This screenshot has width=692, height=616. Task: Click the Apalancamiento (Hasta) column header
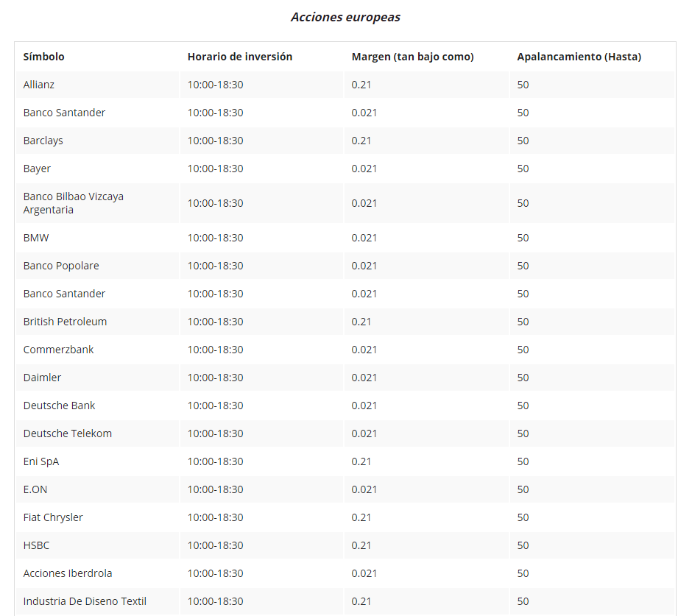coord(579,57)
